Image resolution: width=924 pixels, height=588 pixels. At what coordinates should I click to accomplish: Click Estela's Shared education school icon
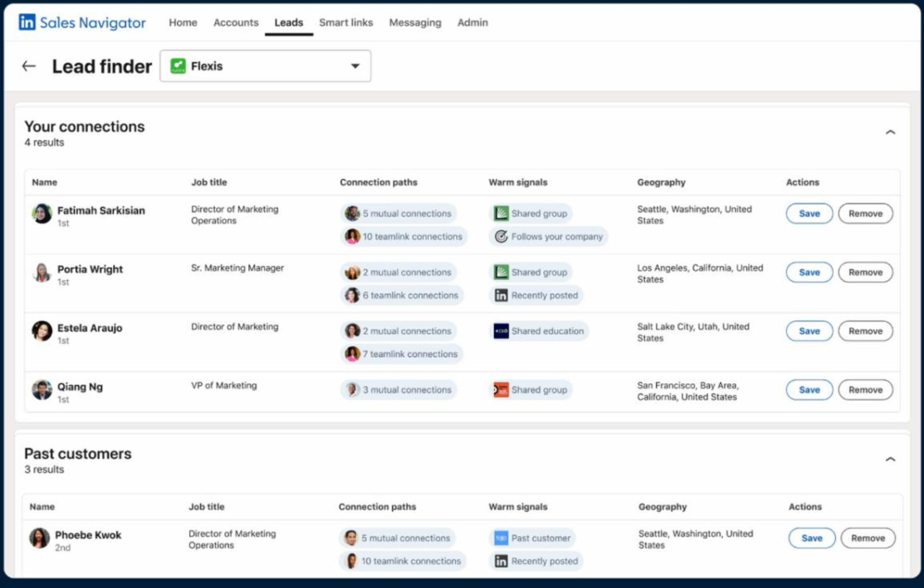click(500, 331)
